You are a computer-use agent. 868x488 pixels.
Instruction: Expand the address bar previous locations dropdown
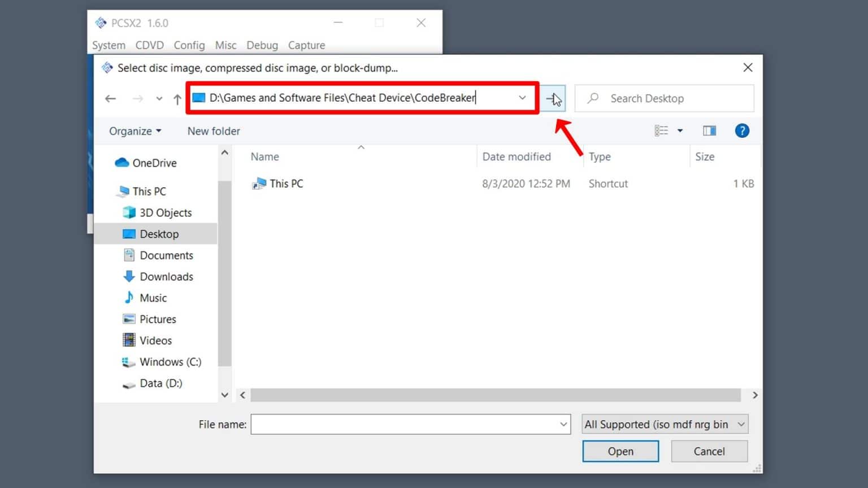point(522,98)
